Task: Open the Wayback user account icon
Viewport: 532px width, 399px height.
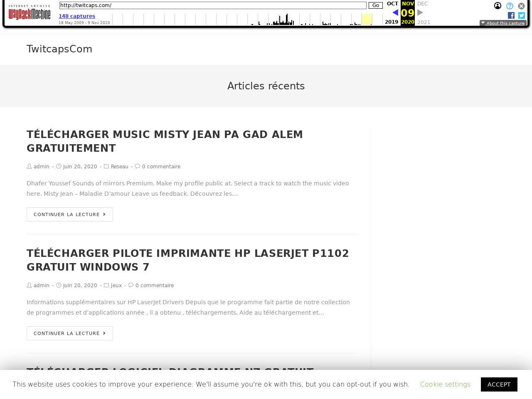Action: tap(498, 6)
